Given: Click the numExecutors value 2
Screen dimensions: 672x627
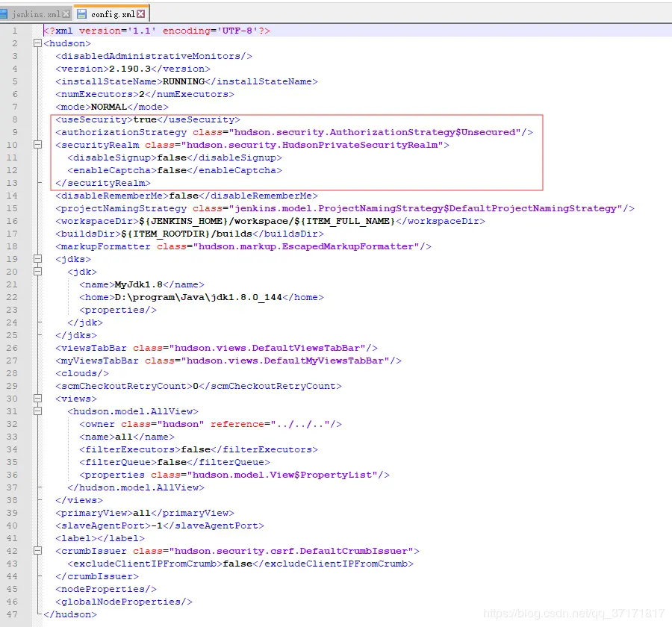Looking at the screenshot, I should coord(142,94).
